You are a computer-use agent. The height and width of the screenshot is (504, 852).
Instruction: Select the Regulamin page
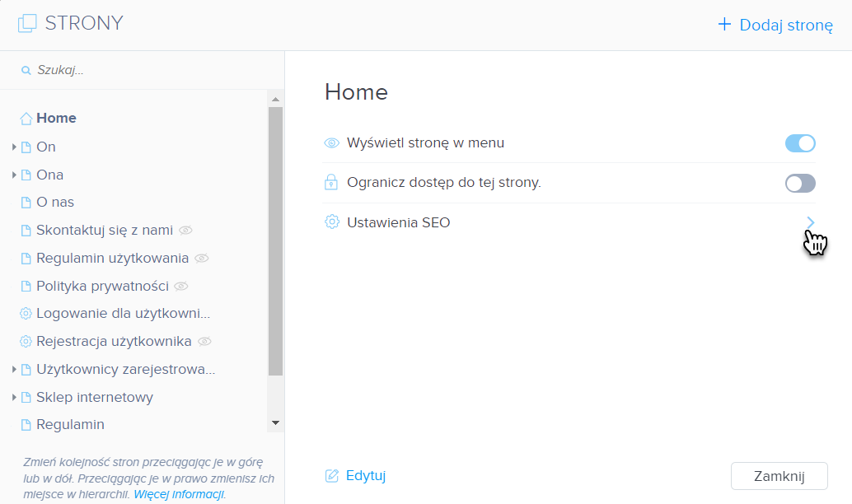point(70,425)
